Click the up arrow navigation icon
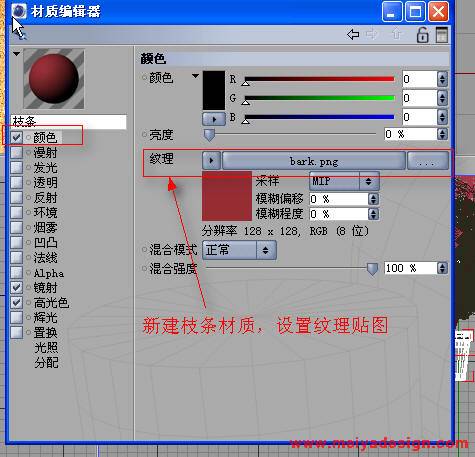 pos(396,34)
